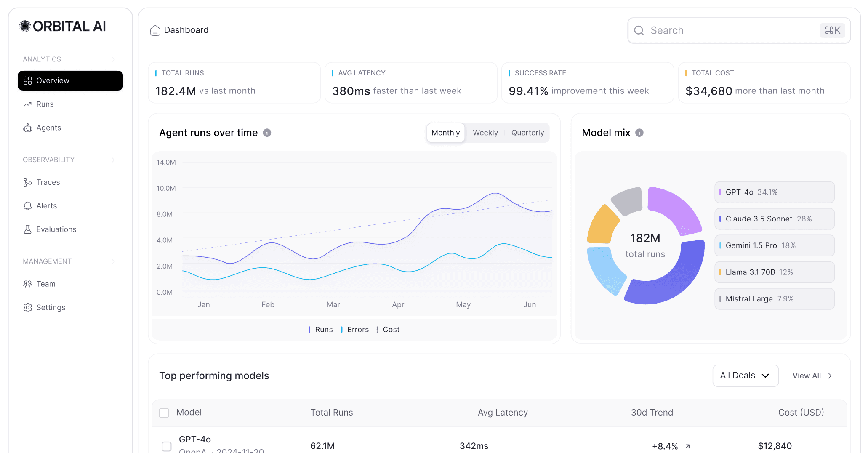Collapse the Analytics section chevron

point(113,59)
